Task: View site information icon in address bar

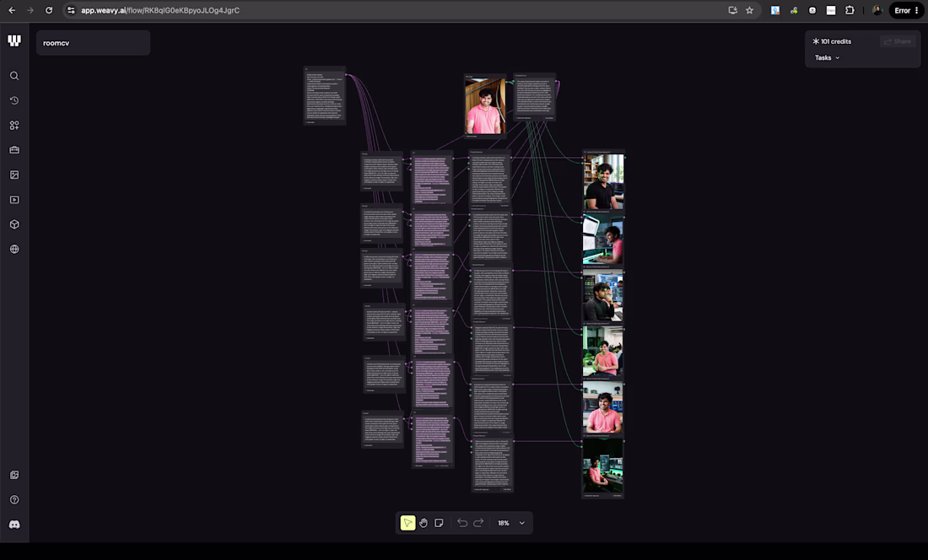Action: [x=71, y=10]
